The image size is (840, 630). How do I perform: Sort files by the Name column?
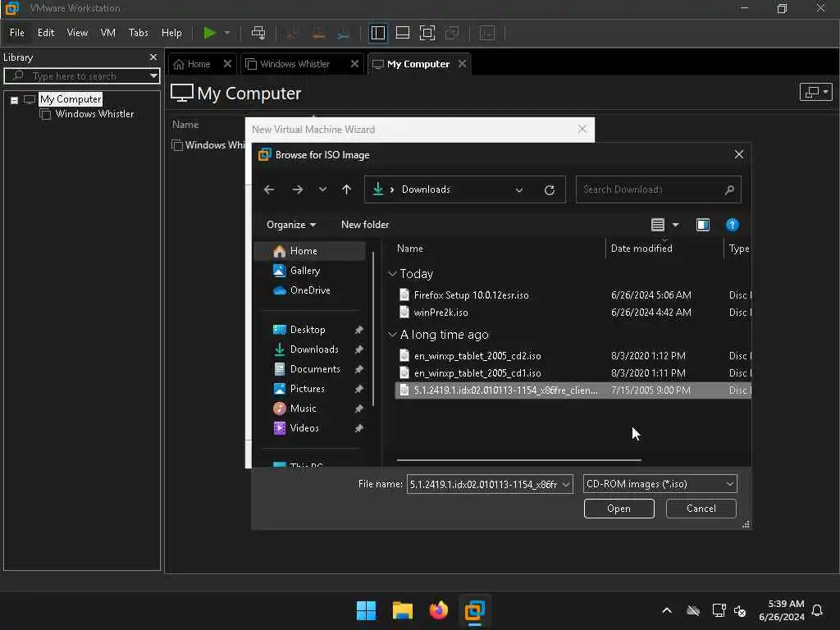click(409, 249)
